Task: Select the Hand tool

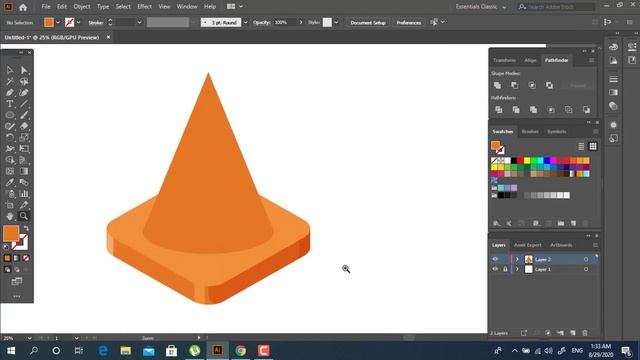Action: [x=10, y=216]
